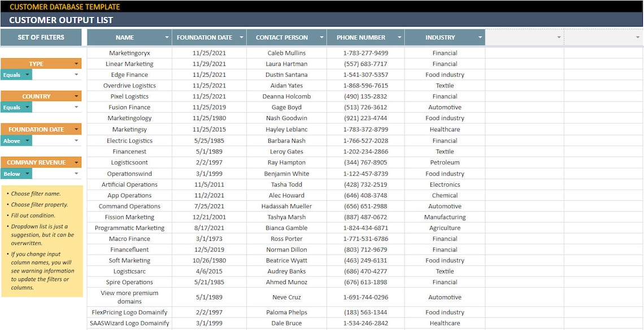Open the INDUSTRY column filter icon

[x=479, y=37]
